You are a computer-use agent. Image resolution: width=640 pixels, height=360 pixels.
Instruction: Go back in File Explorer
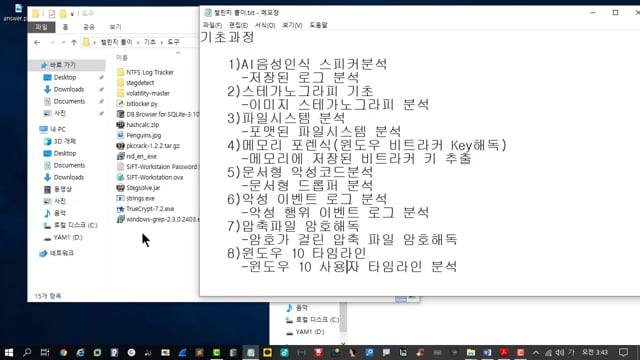pos(37,42)
